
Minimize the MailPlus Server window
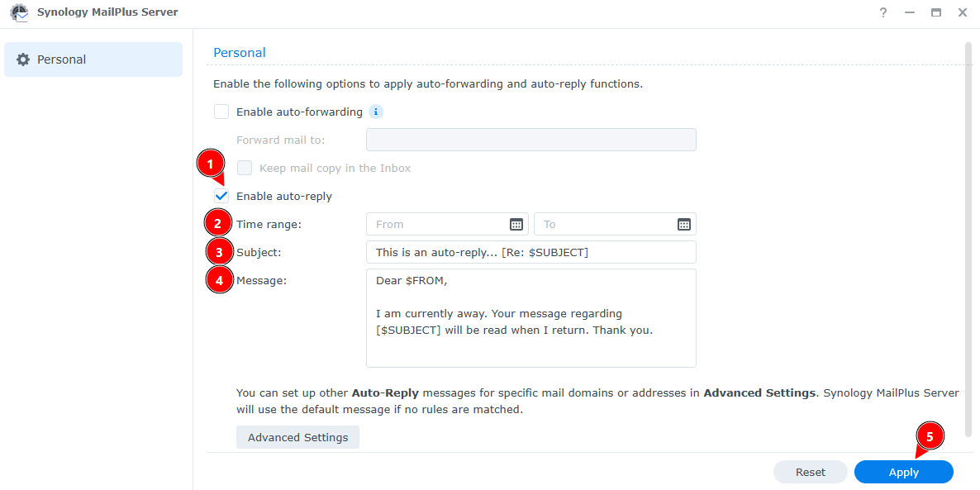pos(910,13)
